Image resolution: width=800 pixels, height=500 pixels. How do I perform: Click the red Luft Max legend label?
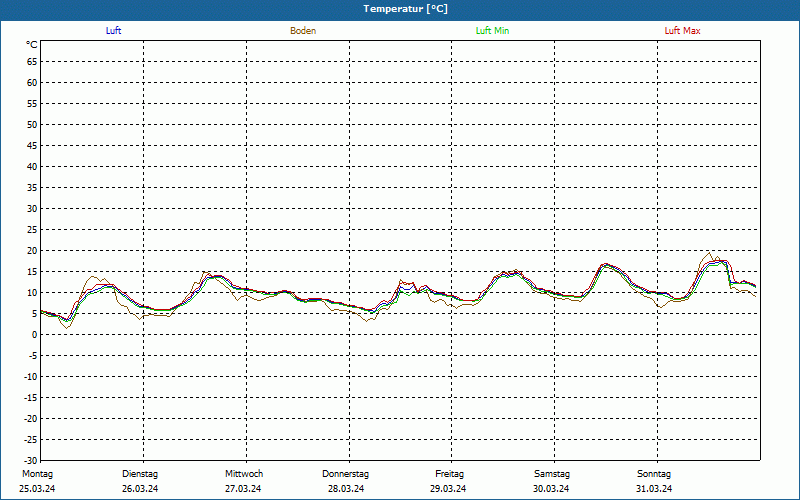[682, 31]
